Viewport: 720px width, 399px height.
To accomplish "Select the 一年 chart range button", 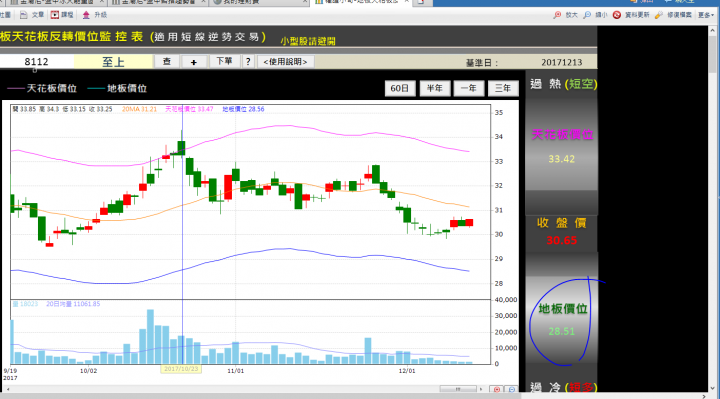I will pos(468,88).
